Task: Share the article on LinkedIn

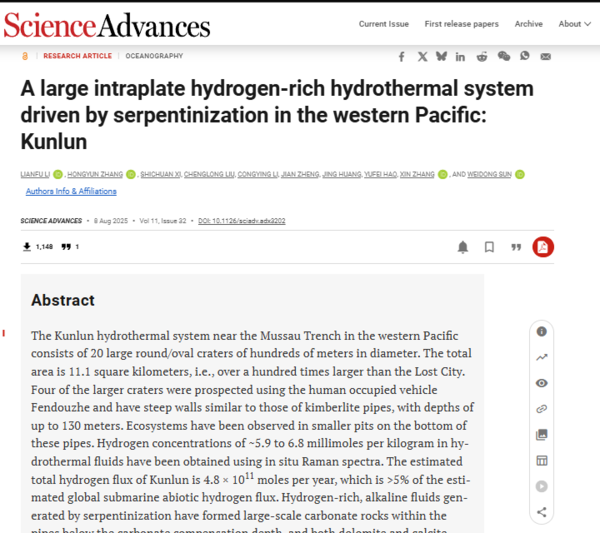Action: [x=460, y=57]
